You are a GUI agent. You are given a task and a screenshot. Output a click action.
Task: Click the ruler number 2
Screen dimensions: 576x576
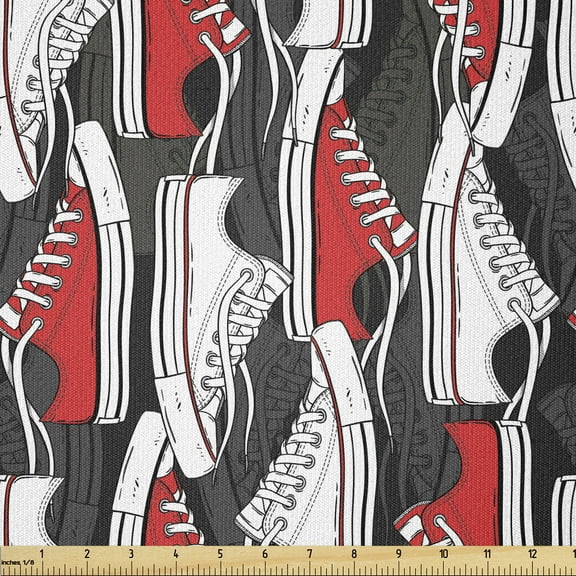87,554
